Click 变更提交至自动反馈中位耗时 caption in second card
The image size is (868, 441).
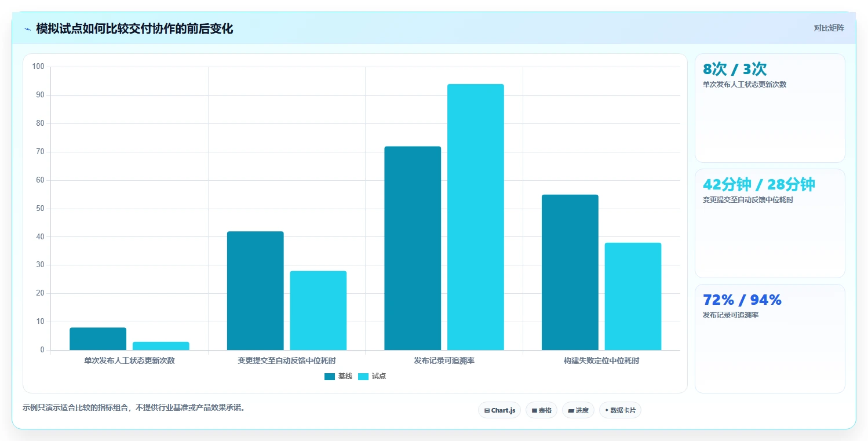click(x=748, y=200)
